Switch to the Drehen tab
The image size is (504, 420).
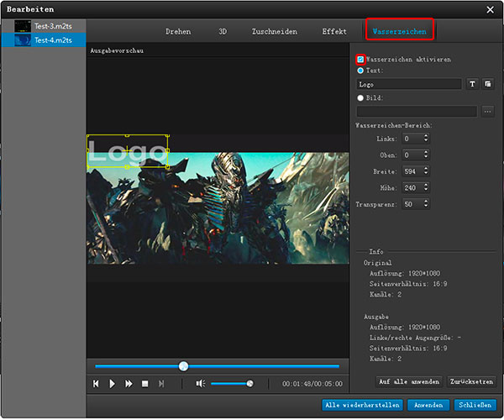(178, 31)
